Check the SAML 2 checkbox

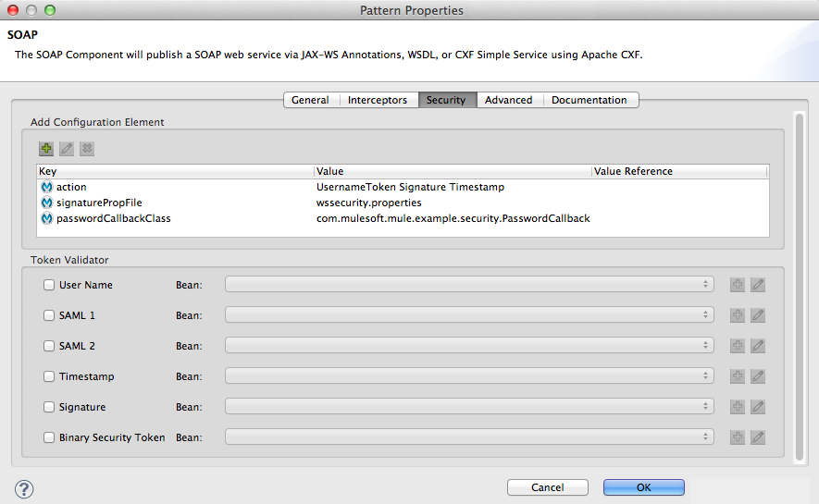pos(49,346)
